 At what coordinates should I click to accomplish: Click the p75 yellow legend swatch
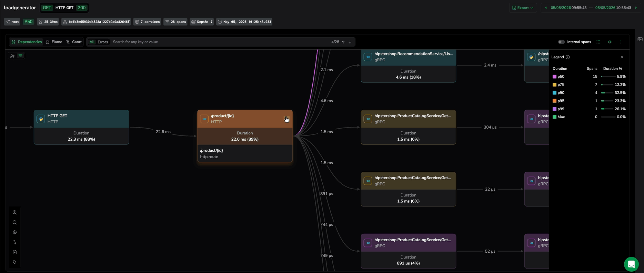[x=554, y=85]
